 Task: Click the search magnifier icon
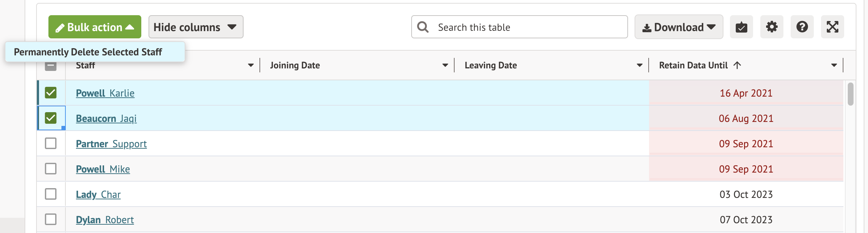point(423,27)
